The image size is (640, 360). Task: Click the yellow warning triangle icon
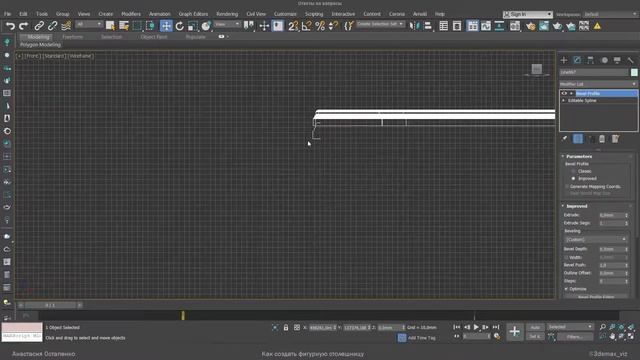597,26
